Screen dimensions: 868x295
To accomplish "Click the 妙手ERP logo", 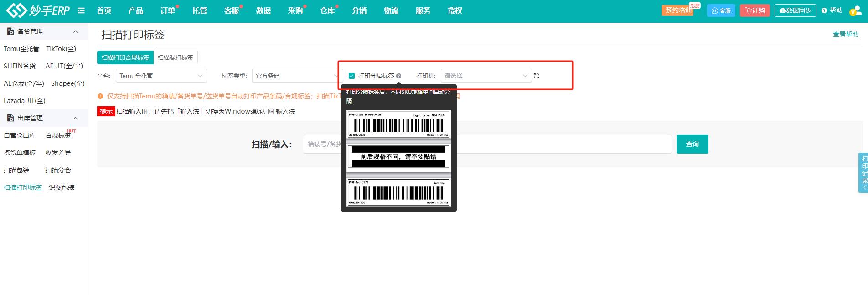I will pos(38,10).
